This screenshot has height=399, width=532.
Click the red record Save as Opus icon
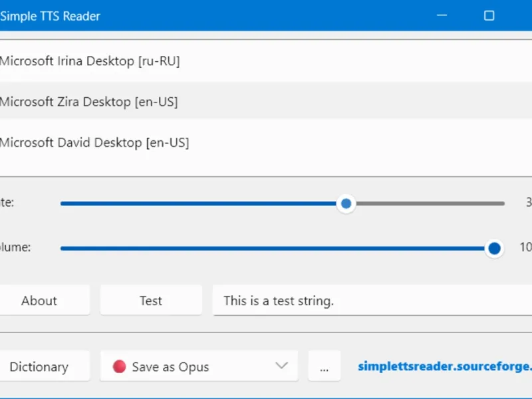click(119, 366)
